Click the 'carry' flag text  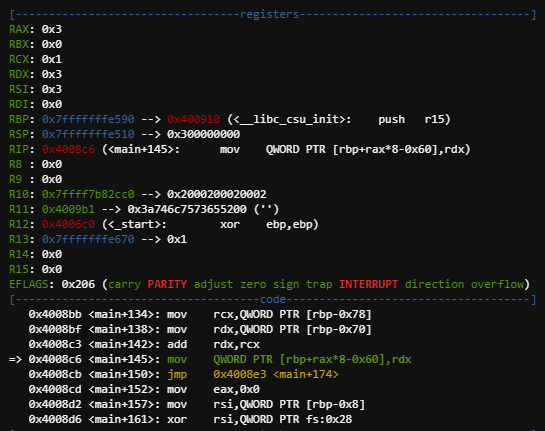click(124, 284)
